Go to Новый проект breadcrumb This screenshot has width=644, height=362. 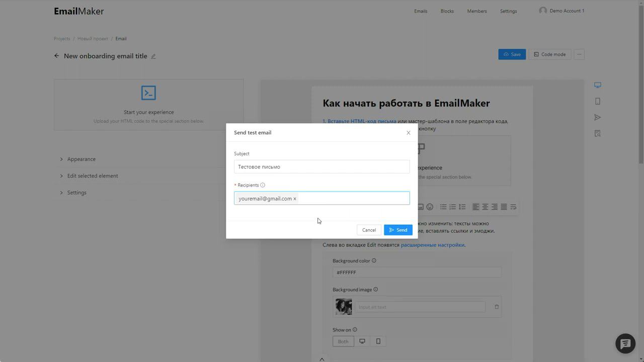[93, 39]
